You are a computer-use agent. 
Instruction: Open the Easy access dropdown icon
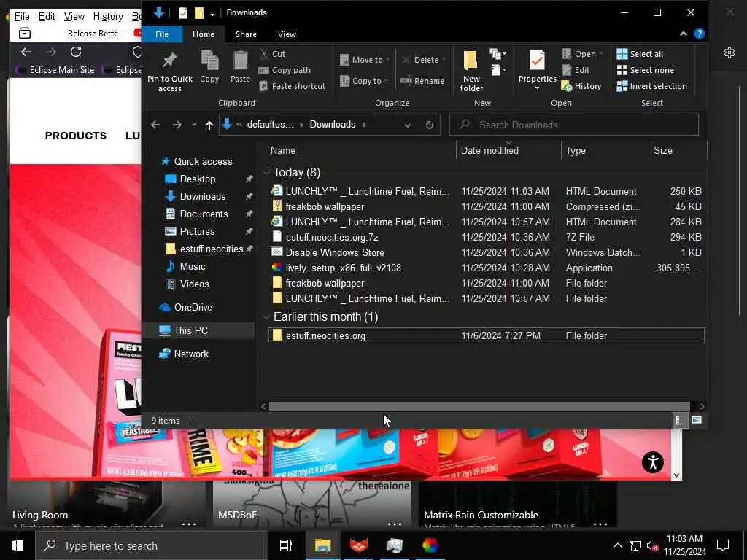pos(498,70)
